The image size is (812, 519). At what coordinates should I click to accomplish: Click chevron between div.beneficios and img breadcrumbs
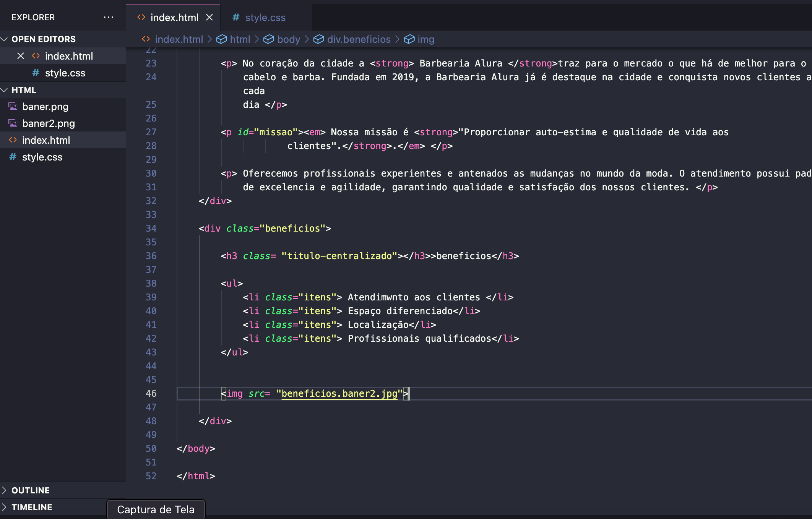tap(397, 39)
